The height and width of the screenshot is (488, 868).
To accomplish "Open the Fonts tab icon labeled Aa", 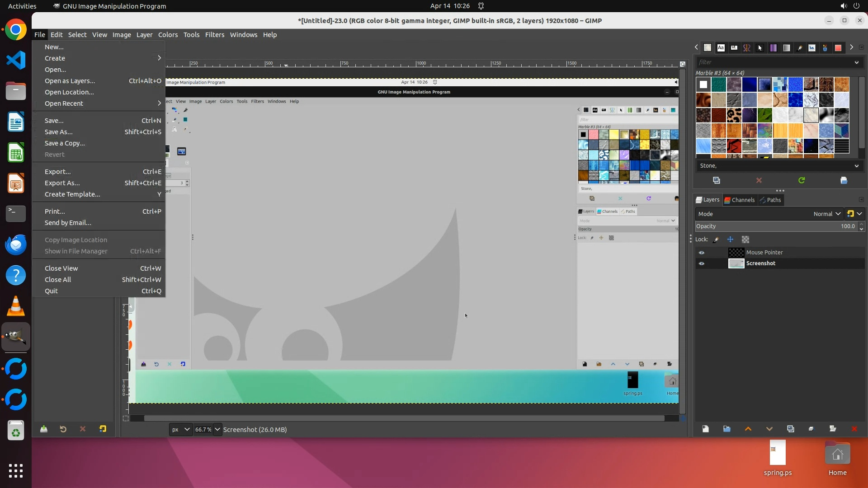I will tap(721, 47).
